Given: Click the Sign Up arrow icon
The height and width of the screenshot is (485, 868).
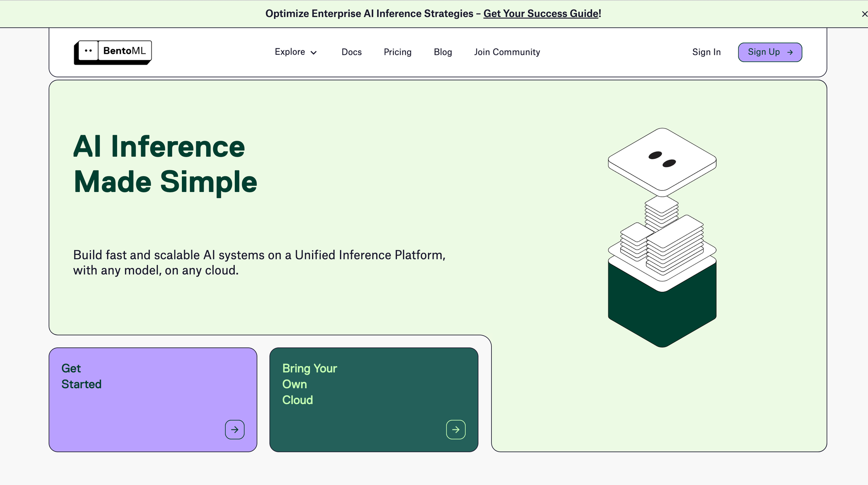Looking at the screenshot, I should click(790, 52).
